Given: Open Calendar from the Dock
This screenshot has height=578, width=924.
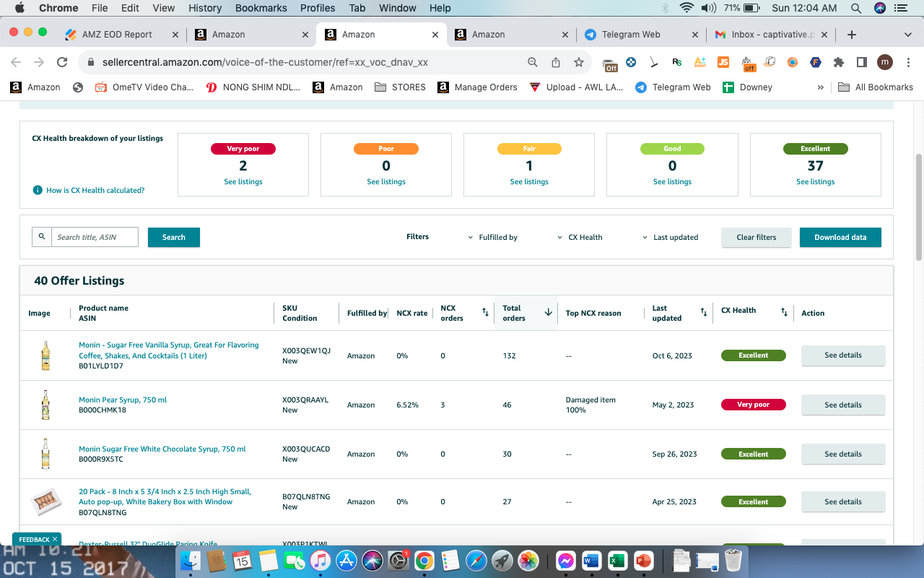Looking at the screenshot, I should click(242, 560).
